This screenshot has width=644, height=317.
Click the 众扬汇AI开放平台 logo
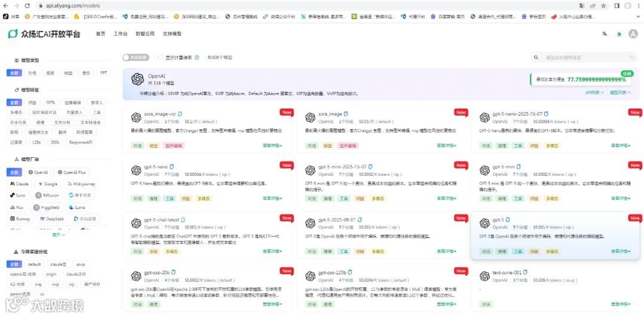[44, 34]
